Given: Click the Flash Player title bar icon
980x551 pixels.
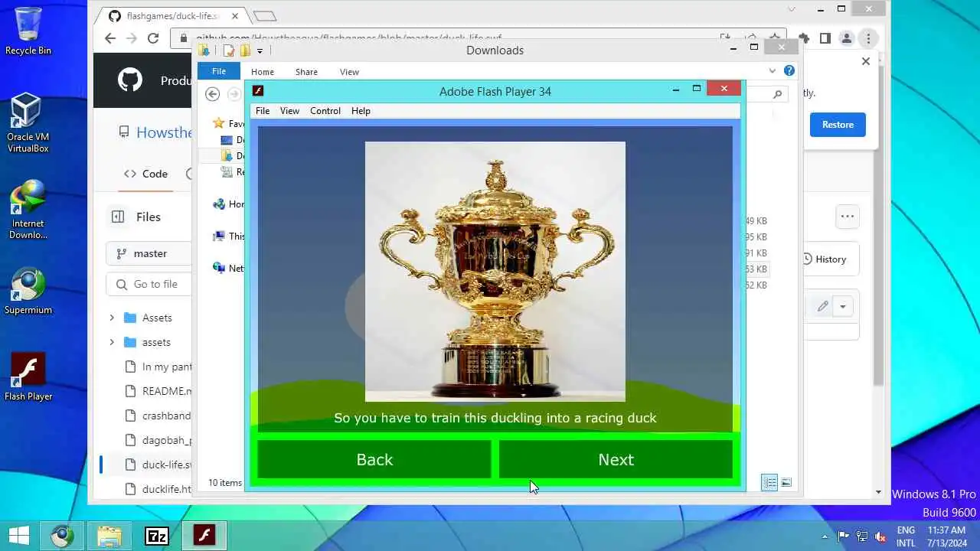Looking at the screenshot, I should click(x=258, y=91).
